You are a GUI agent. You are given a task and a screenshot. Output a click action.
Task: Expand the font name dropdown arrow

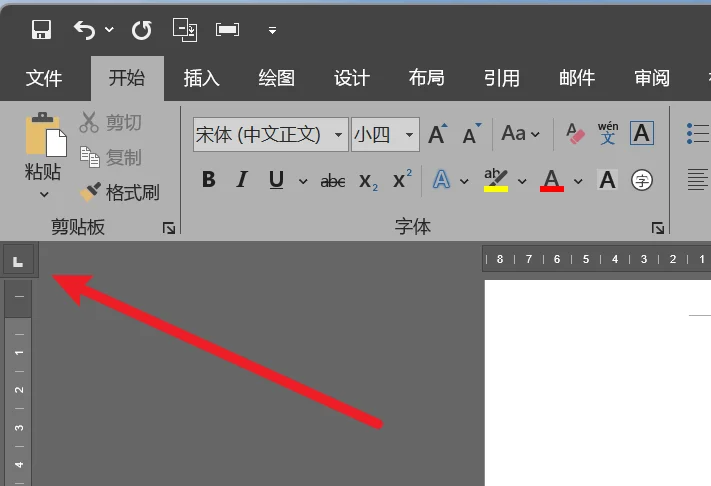pyautogui.click(x=338, y=135)
